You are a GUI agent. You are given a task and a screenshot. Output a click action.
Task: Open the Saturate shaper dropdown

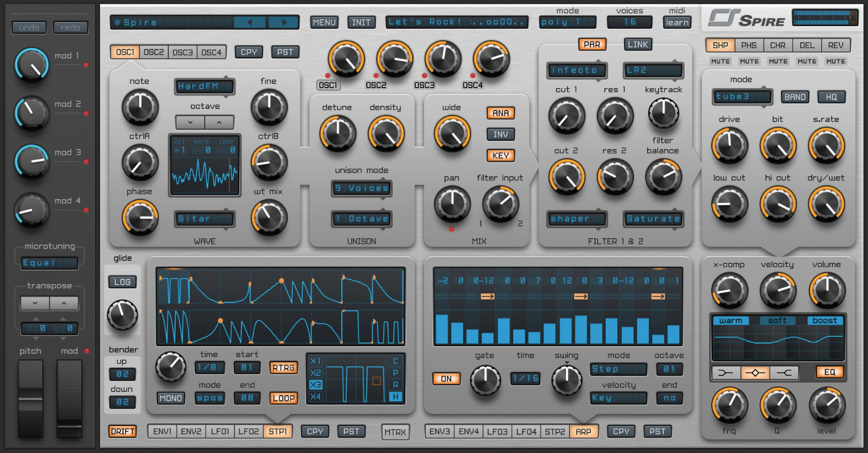[x=653, y=219]
